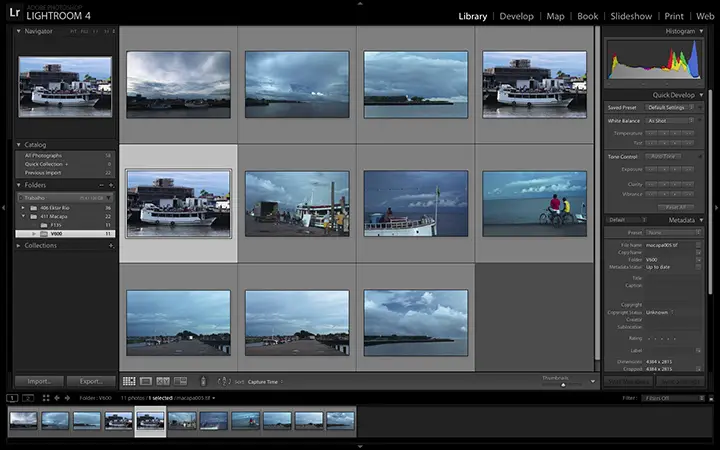Viewport: 720px width, 450px height.
Task: Collapse the Catalog panel
Action: point(19,145)
